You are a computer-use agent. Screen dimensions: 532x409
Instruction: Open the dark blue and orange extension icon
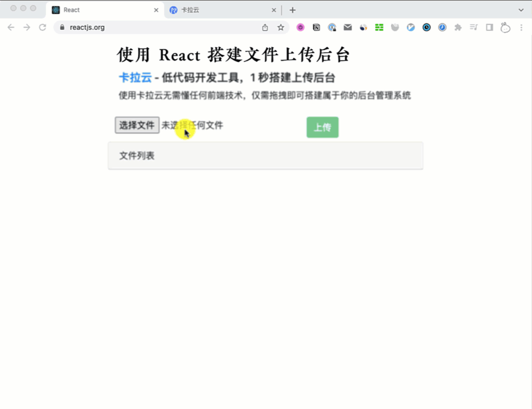tap(363, 28)
